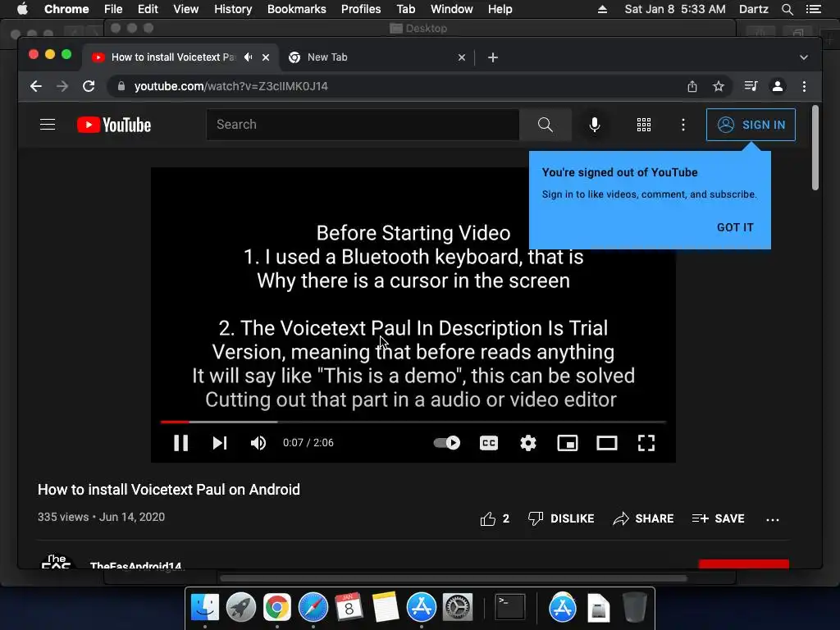Open Finder from the Dock
This screenshot has width=840, height=630.
coord(205,608)
